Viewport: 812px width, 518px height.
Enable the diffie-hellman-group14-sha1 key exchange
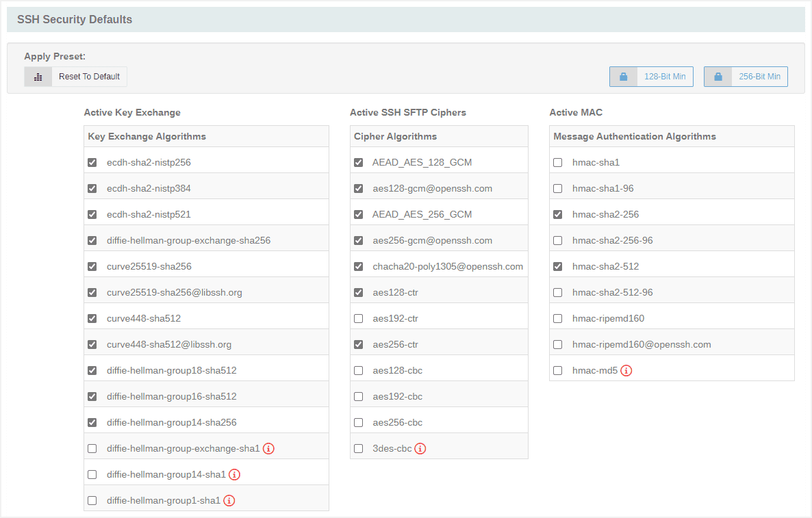[92, 474]
